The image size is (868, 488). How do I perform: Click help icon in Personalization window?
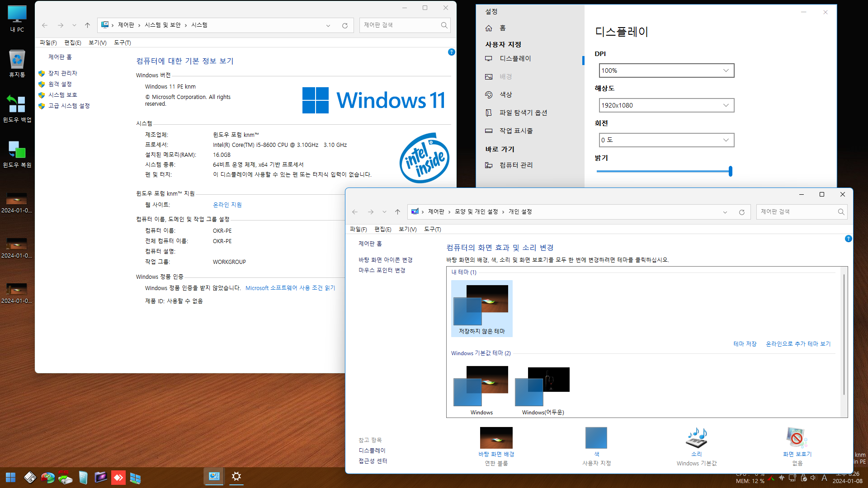(x=848, y=239)
